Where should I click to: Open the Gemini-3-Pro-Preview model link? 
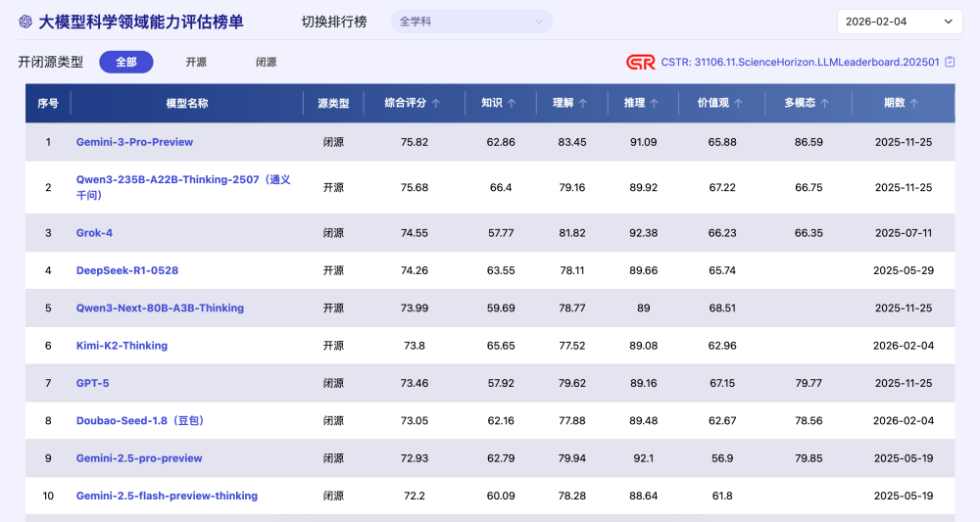point(134,142)
